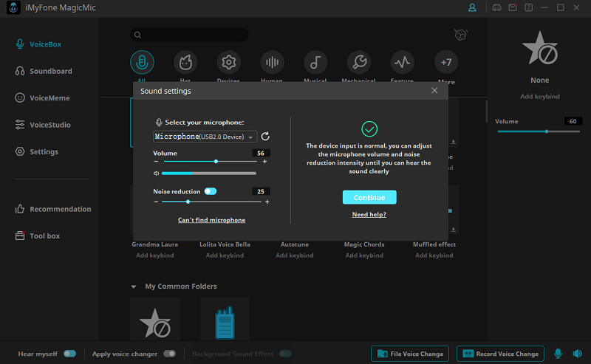Select the Human voices category icon
The width and height of the screenshot is (591, 364).
click(x=272, y=62)
